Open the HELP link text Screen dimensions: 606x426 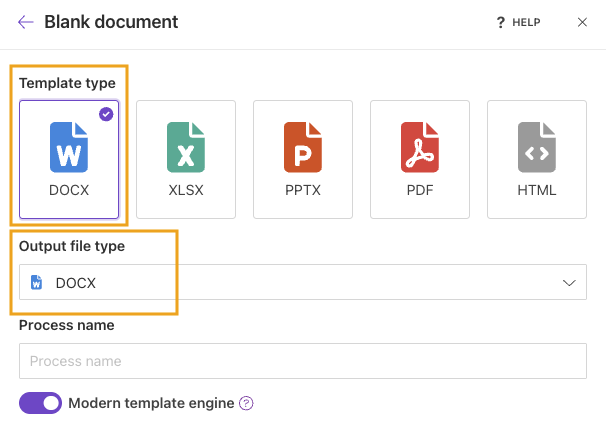pos(526,22)
